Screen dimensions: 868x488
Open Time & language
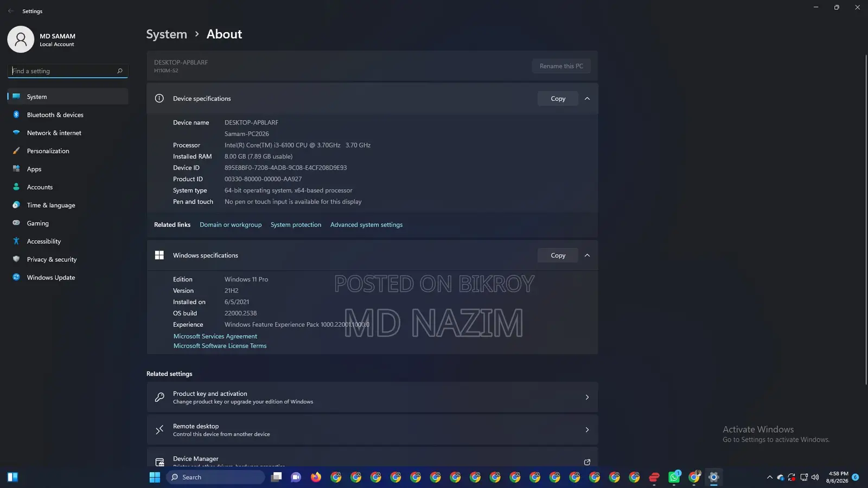[x=68, y=205]
